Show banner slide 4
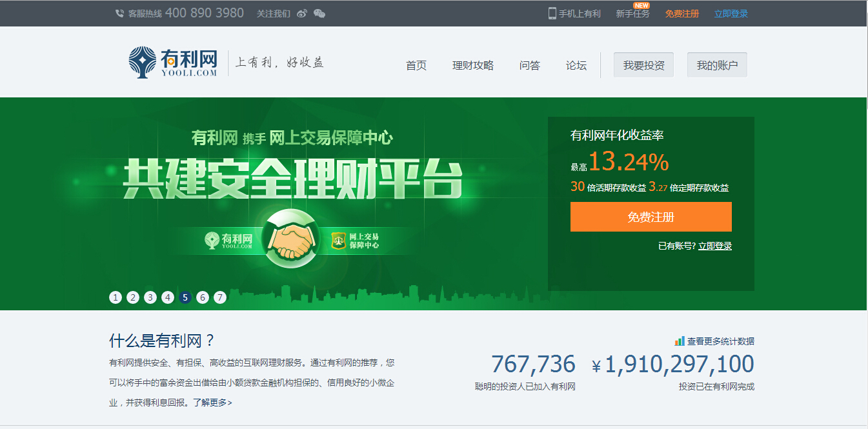This screenshot has width=868, height=429. tap(168, 297)
